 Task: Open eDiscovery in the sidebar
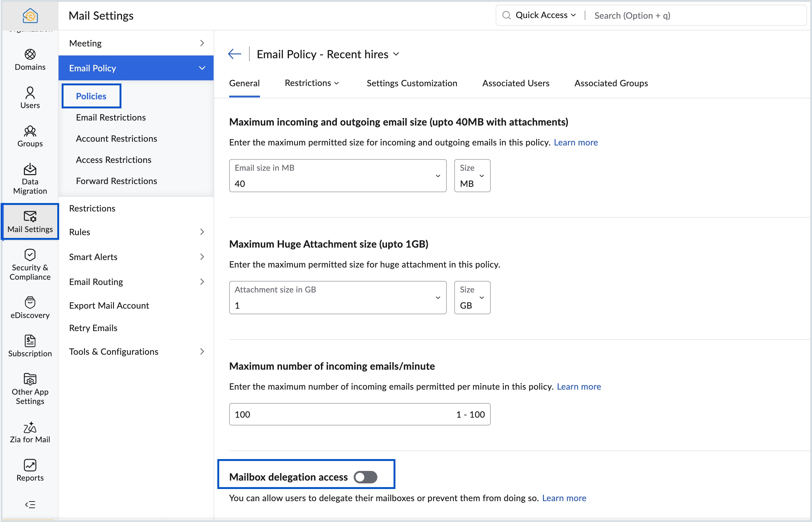click(x=30, y=307)
